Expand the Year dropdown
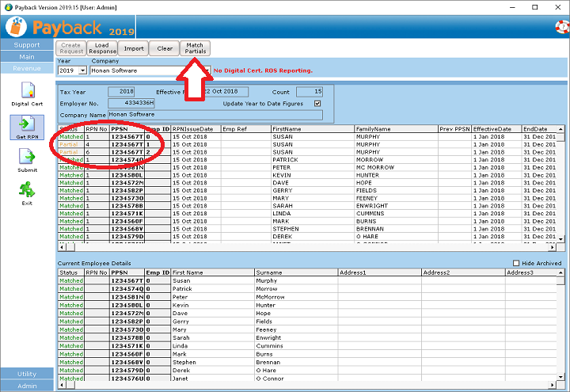The width and height of the screenshot is (570, 392). 83,70
